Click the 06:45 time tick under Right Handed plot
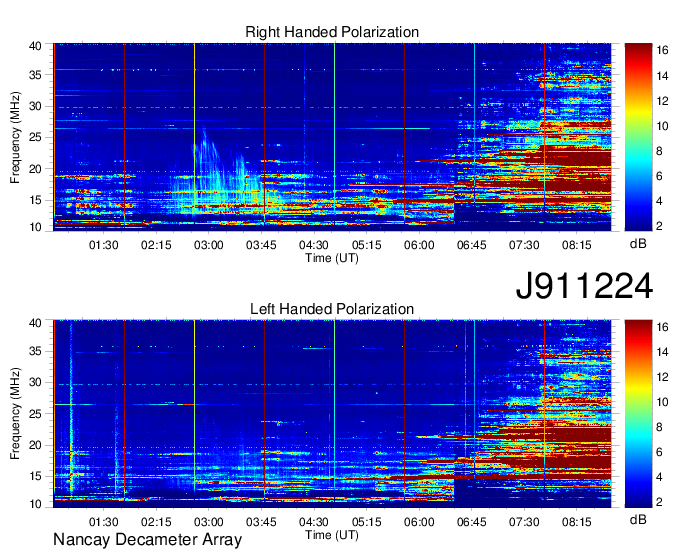 [471, 245]
